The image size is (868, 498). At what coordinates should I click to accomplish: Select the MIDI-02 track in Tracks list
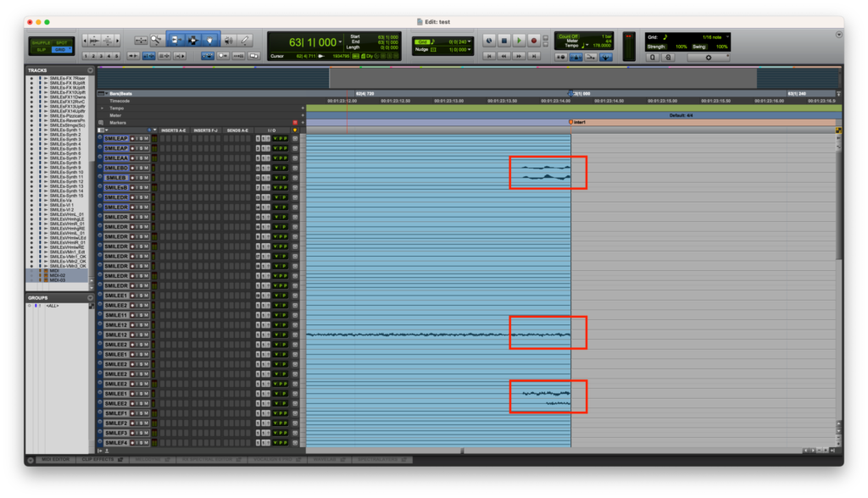58,275
